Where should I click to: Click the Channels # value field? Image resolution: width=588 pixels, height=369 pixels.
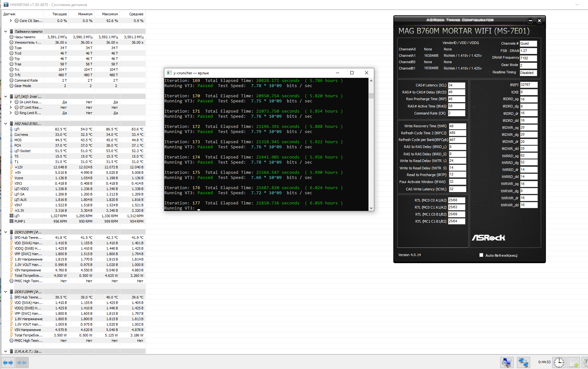pos(528,43)
